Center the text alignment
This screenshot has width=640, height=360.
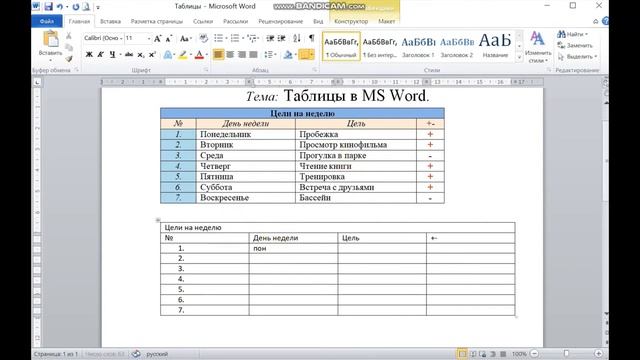[230, 54]
